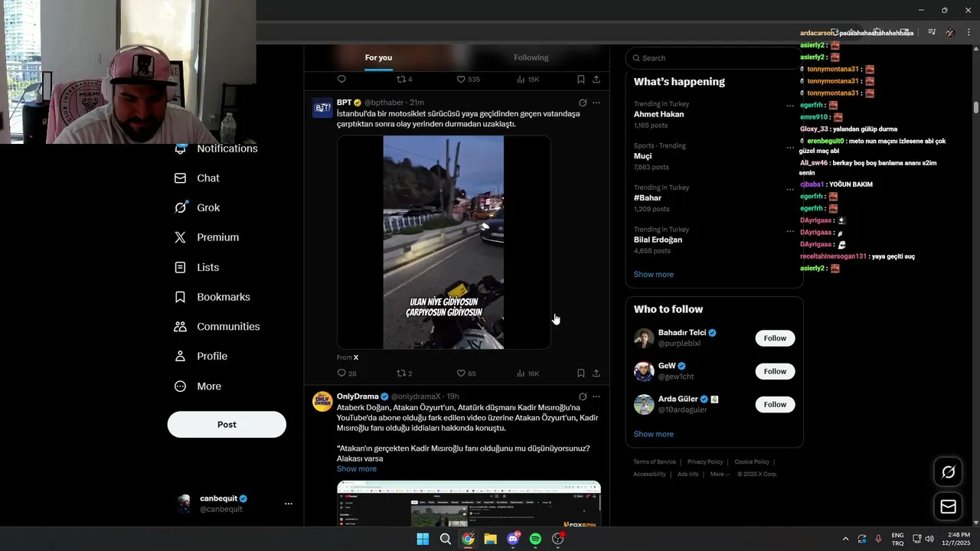Open the OnlyDrama post screenshot image
This screenshot has height=551, width=980.
[469, 504]
